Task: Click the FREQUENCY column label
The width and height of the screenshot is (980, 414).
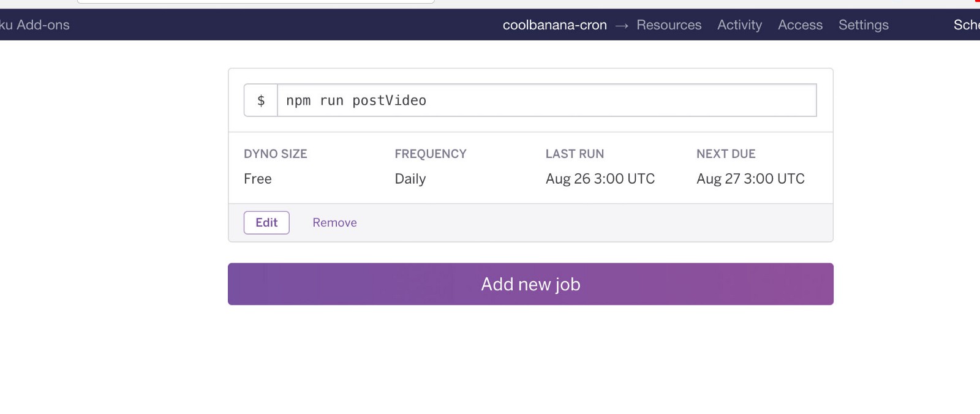Action: [x=431, y=154]
